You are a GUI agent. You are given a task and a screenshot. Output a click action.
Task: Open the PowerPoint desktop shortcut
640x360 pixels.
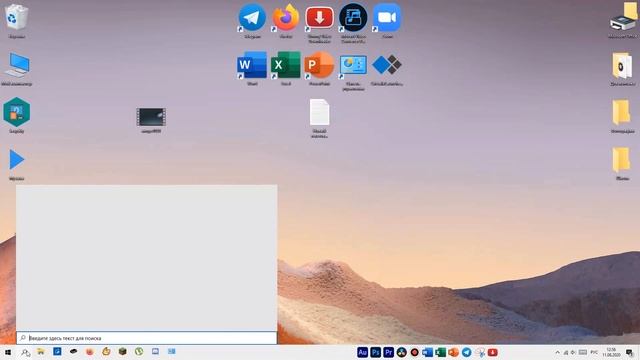coord(320,65)
